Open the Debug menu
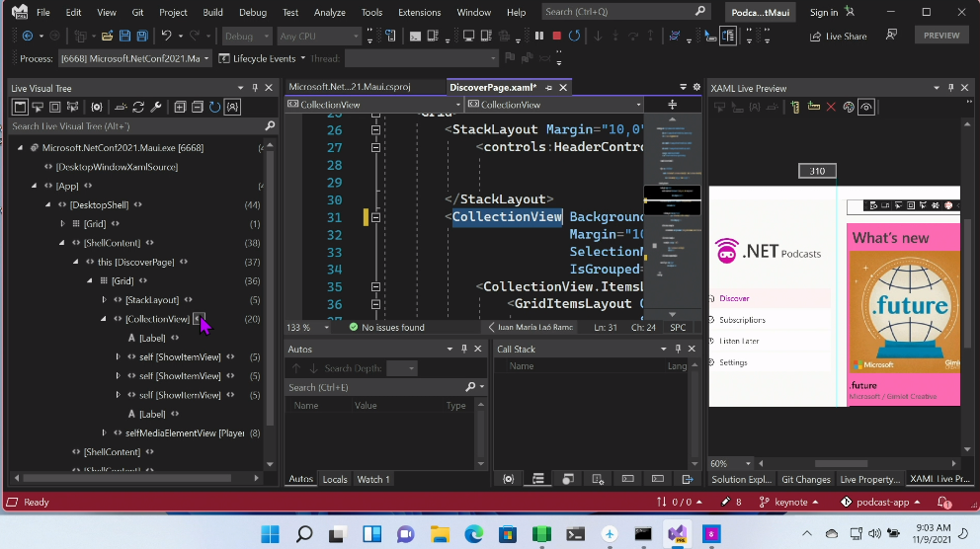Image resolution: width=980 pixels, height=549 pixels. coord(252,13)
